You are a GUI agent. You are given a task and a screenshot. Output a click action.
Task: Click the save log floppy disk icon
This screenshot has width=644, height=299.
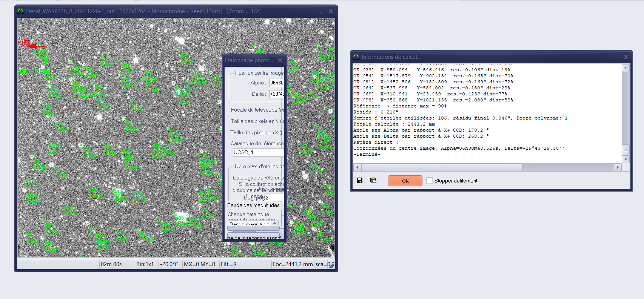360,181
